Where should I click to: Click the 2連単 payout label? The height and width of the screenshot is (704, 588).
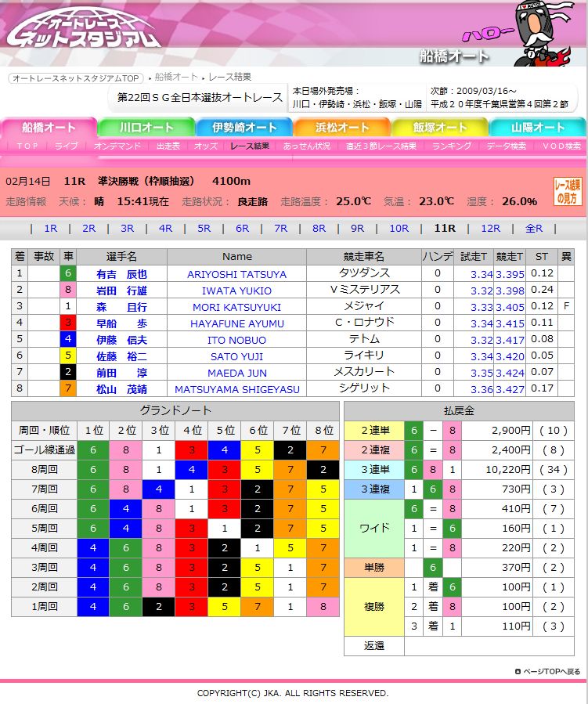[x=375, y=431]
